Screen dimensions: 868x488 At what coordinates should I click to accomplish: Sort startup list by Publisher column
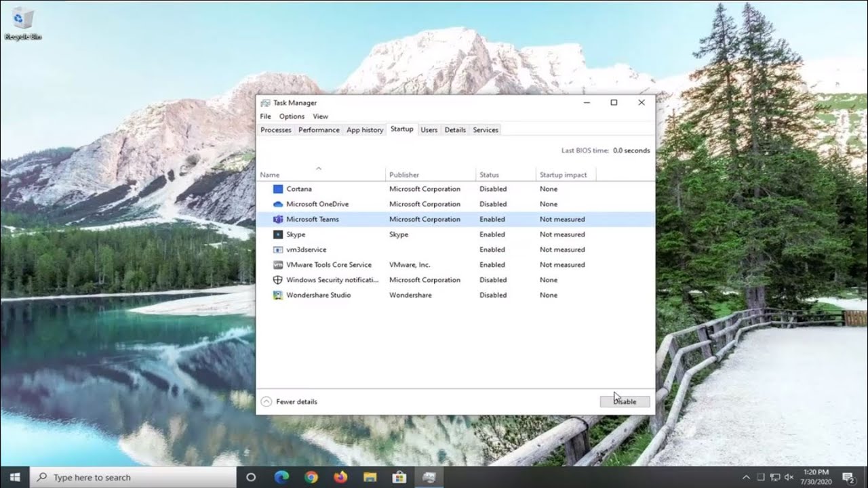click(x=431, y=173)
